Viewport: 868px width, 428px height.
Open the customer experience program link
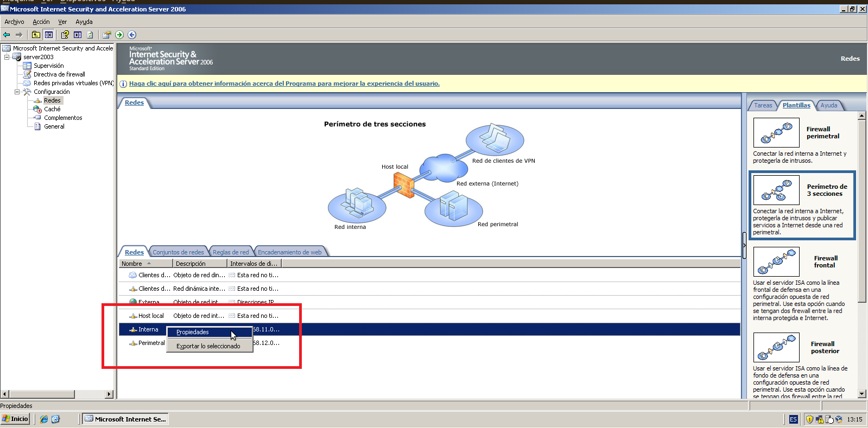click(x=284, y=84)
